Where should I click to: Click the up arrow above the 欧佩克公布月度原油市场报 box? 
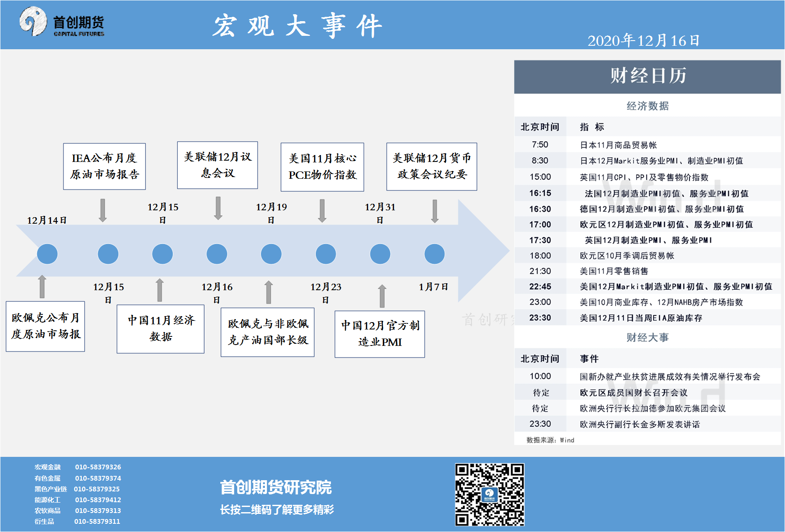[x=42, y=286]
